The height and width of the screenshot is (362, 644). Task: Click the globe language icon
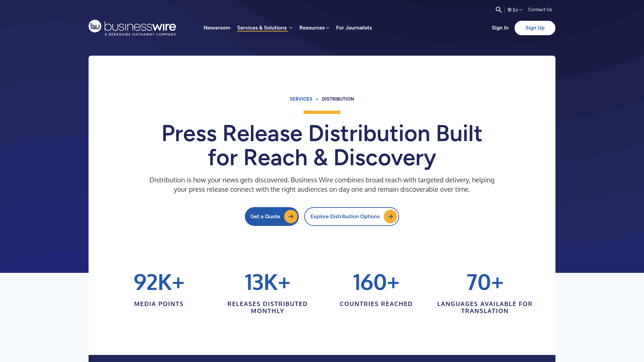point(509,10)
